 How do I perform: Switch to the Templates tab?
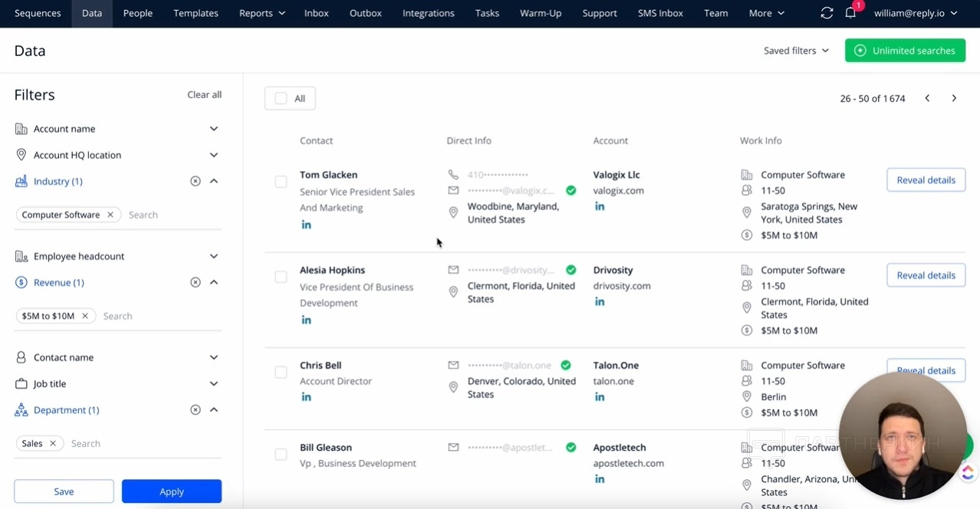tap(196, 13)
